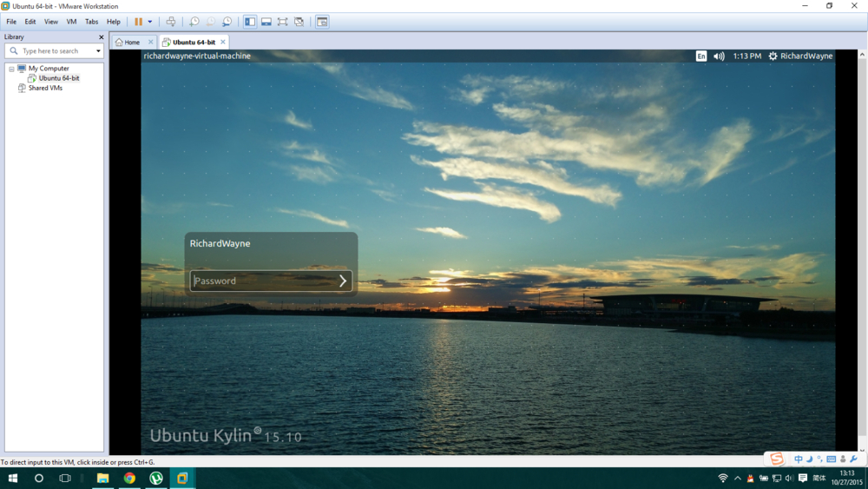Click the Sogou user account icon
Viewport: 868px width, 489px height.
[x=843, y=459]
